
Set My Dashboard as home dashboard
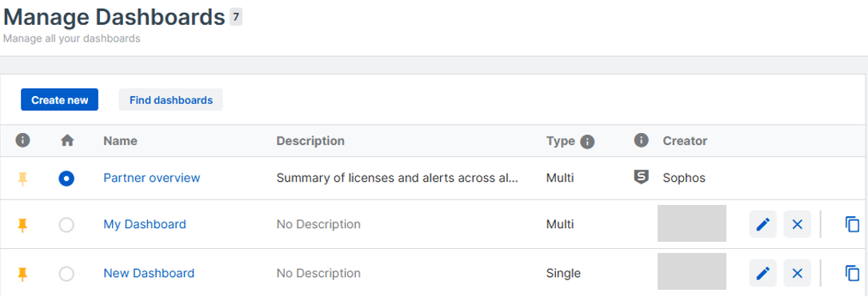click(x=66, y=225)
